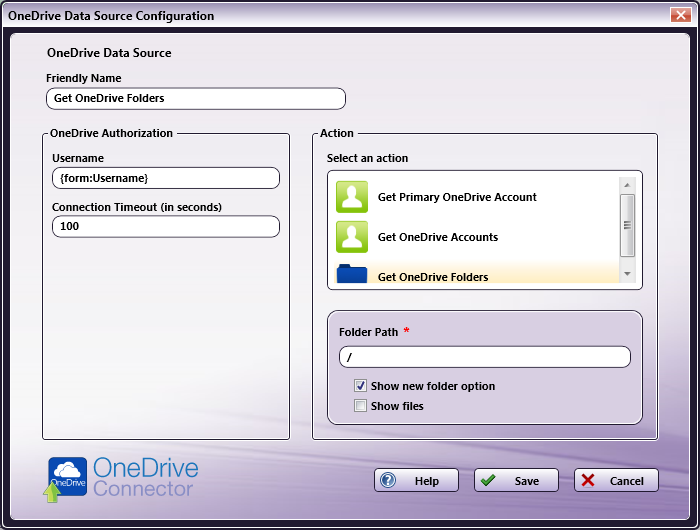
Task: Select Get OneDrive Accounts action
Action: coord(476,237)
